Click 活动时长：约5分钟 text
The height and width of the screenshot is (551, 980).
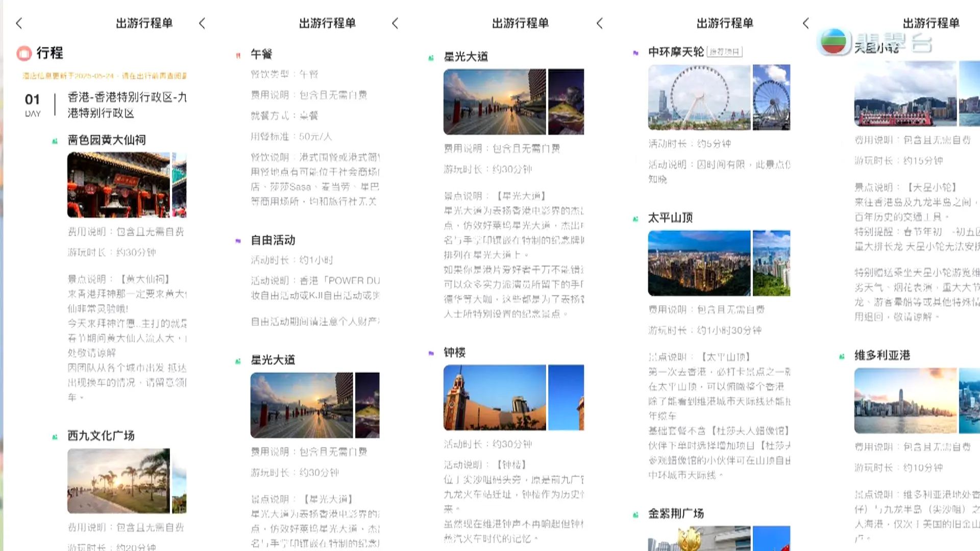pos(690,144)
